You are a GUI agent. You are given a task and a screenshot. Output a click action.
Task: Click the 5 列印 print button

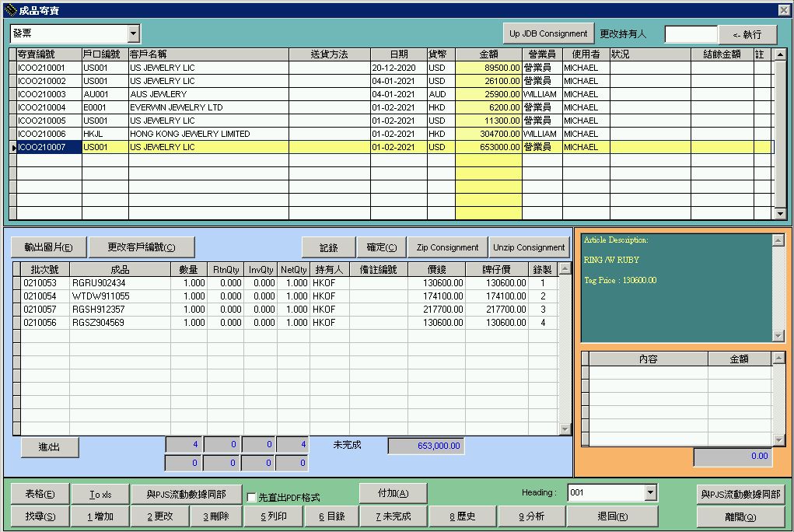pos(274,516)
